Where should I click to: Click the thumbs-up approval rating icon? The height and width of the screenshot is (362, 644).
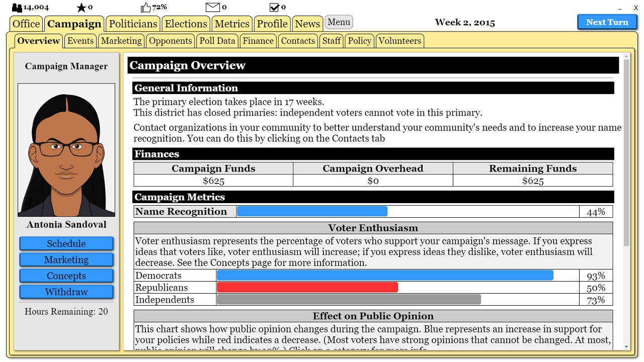pos(146,7)
